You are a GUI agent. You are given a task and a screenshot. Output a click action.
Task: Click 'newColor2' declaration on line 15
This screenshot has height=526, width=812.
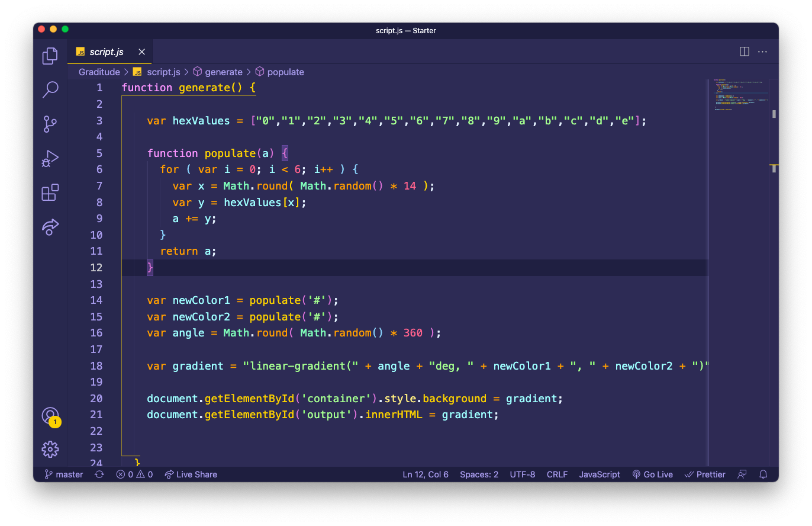[201, 317]
